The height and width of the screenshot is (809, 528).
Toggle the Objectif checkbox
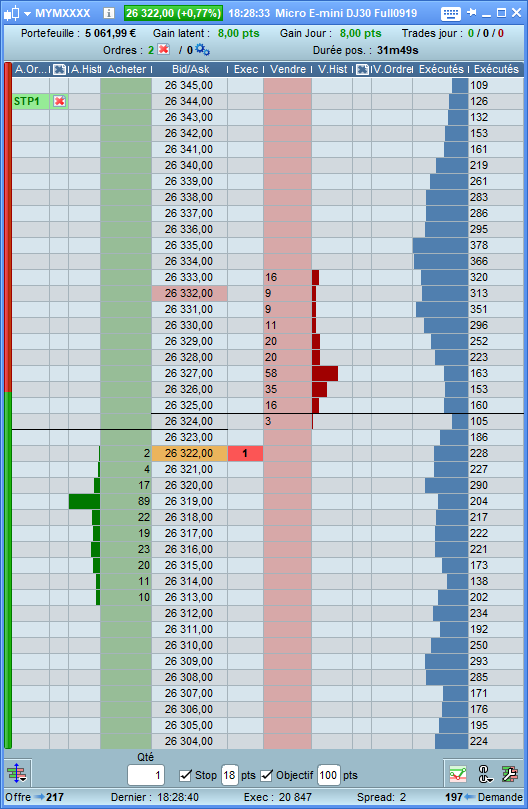266,775
